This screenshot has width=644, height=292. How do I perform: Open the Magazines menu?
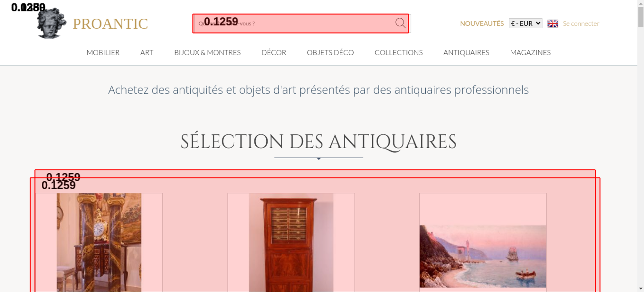click(x=530, y=52)
